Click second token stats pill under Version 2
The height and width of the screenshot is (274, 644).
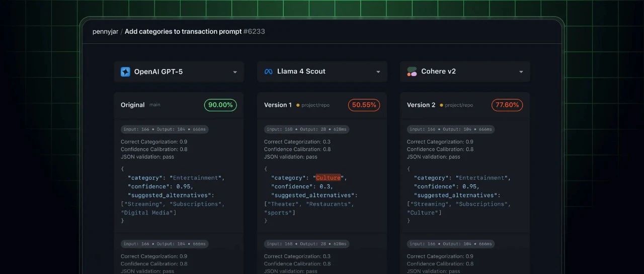click(451, 244)
